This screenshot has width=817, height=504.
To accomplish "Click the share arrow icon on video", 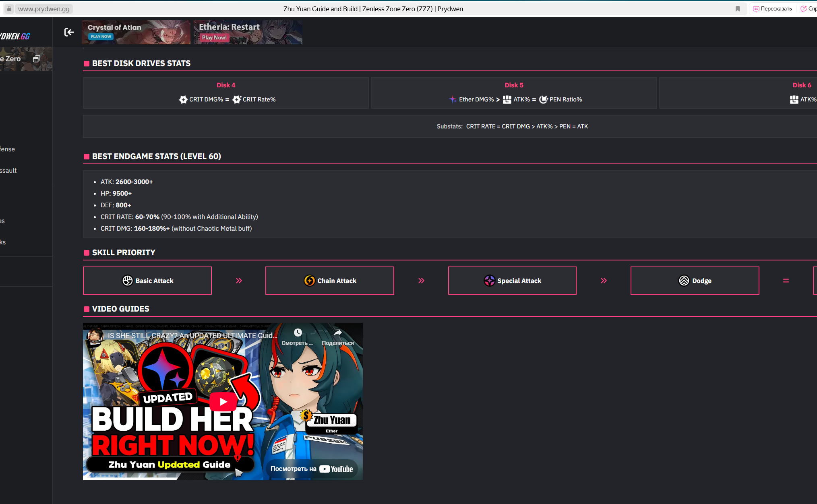I will tap(337, 333).
